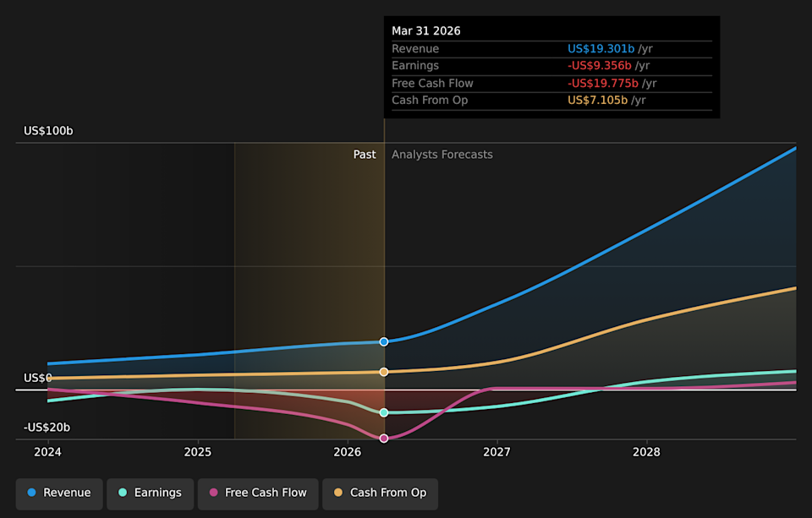This screenshot has width=812, height=518.
Task: Click the -US$19.775b free cash flow value
Action: pyautogui.click(x=603, y=84)
